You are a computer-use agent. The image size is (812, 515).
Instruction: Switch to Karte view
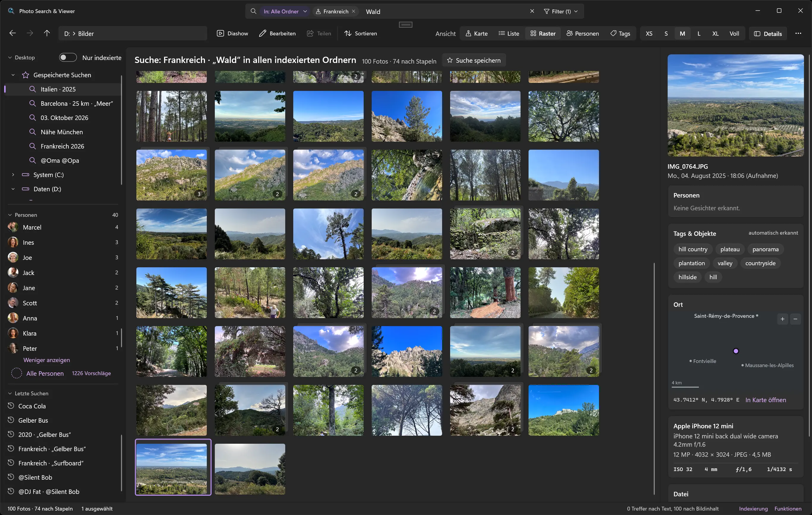point(476,34)
